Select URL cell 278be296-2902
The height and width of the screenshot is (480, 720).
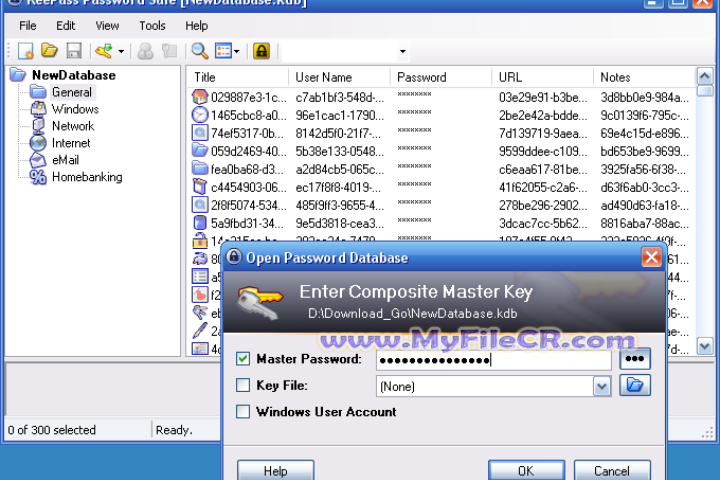[543, 205]
